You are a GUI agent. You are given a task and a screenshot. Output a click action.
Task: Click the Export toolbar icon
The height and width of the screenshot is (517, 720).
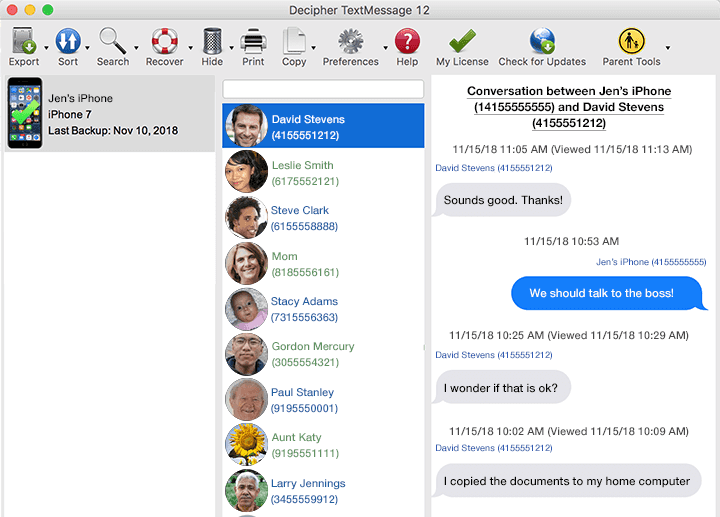point(24,42)
